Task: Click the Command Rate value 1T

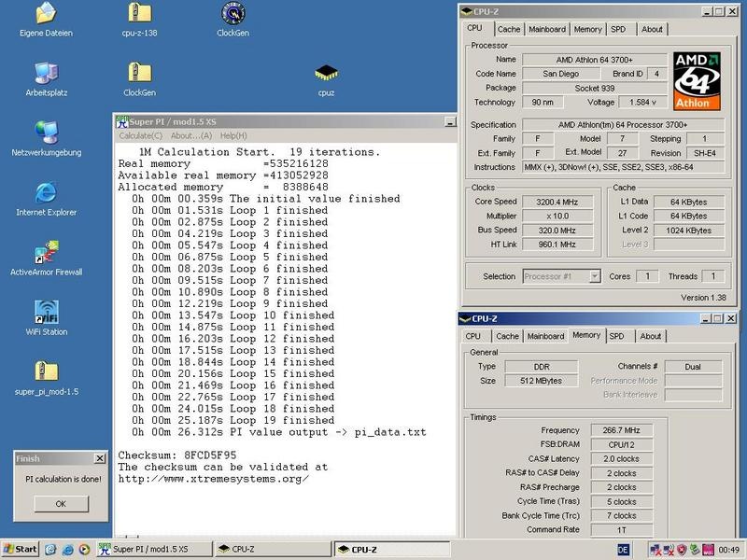Action: pos(621,529)
